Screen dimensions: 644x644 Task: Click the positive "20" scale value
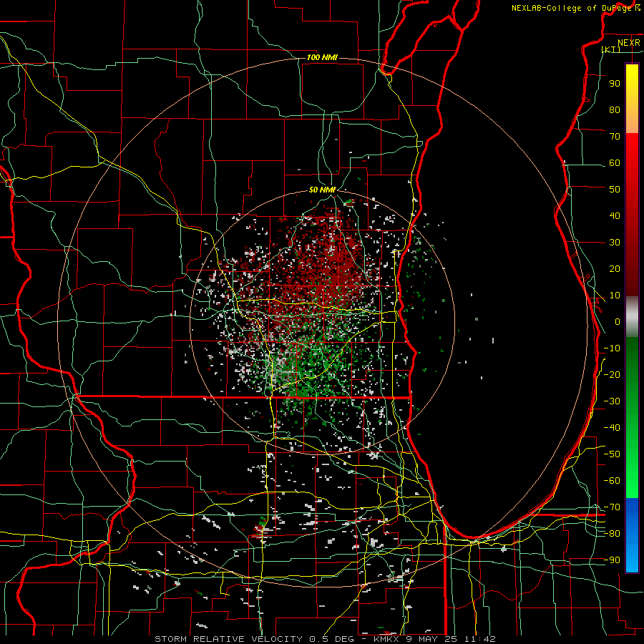615,269
